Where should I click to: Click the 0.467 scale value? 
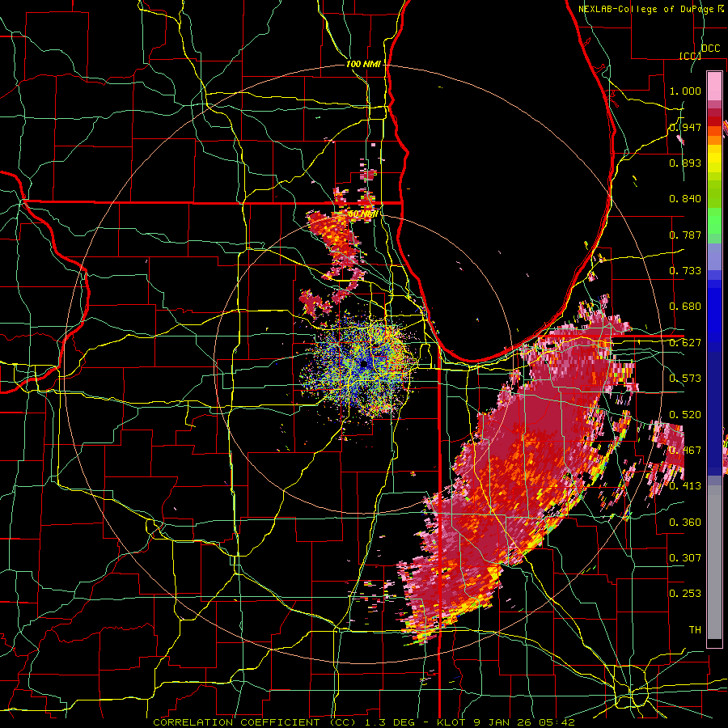[x=685, y=451]
